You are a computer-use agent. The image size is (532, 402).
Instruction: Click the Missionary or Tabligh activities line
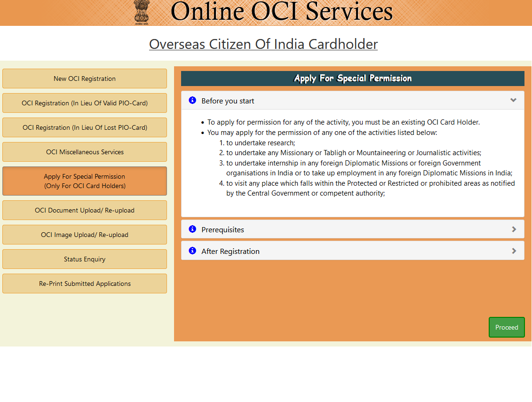354,153
